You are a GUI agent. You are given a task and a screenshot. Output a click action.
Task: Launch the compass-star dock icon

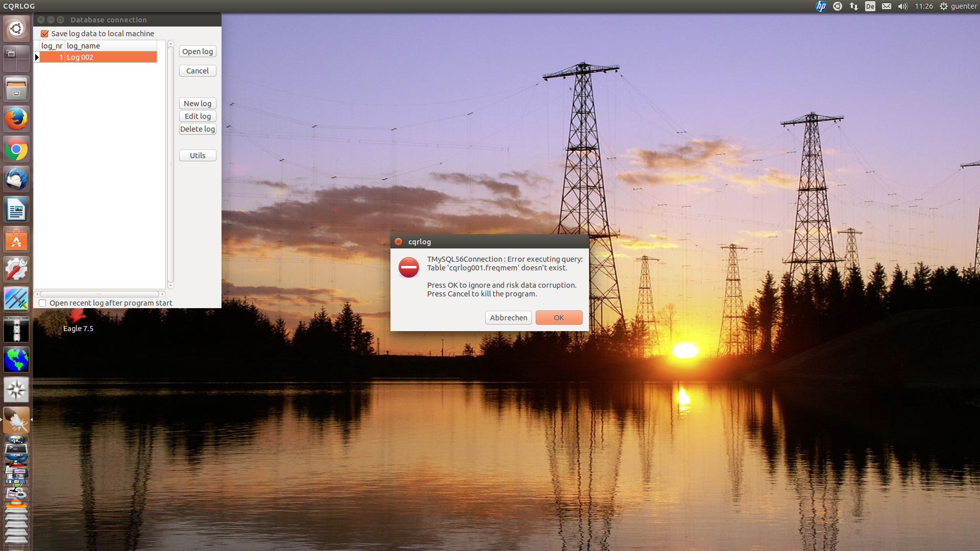(16, 390)
